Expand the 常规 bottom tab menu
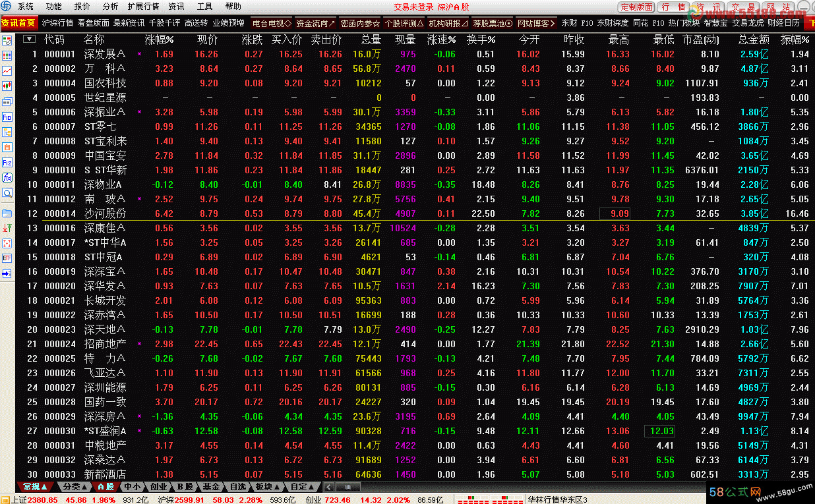 coord(36,487)
